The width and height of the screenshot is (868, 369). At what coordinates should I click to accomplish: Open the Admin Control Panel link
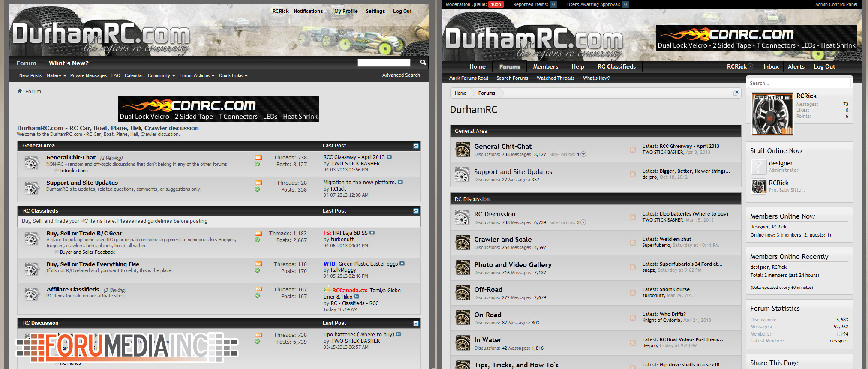(x=836, y=4)
